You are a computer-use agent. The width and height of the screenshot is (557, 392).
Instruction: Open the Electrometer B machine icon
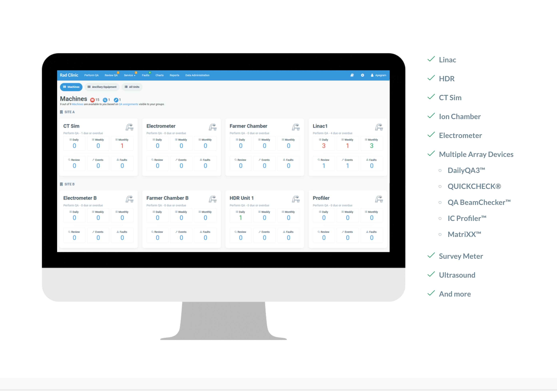click(130, 199)
